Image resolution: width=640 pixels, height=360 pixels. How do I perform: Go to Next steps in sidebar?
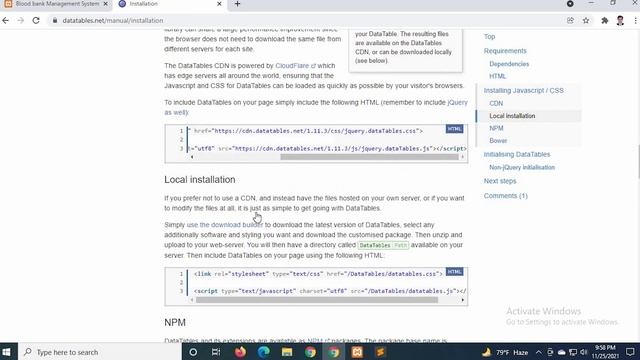click(x=500, y=181)
